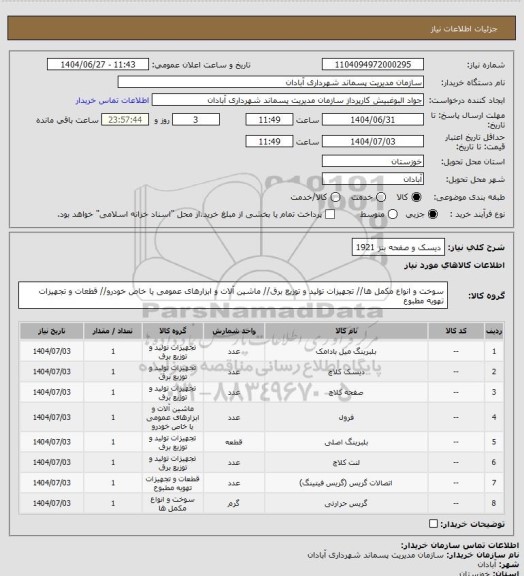
Task: Click the buyer organization name in contact info
Action: point(377,555)
